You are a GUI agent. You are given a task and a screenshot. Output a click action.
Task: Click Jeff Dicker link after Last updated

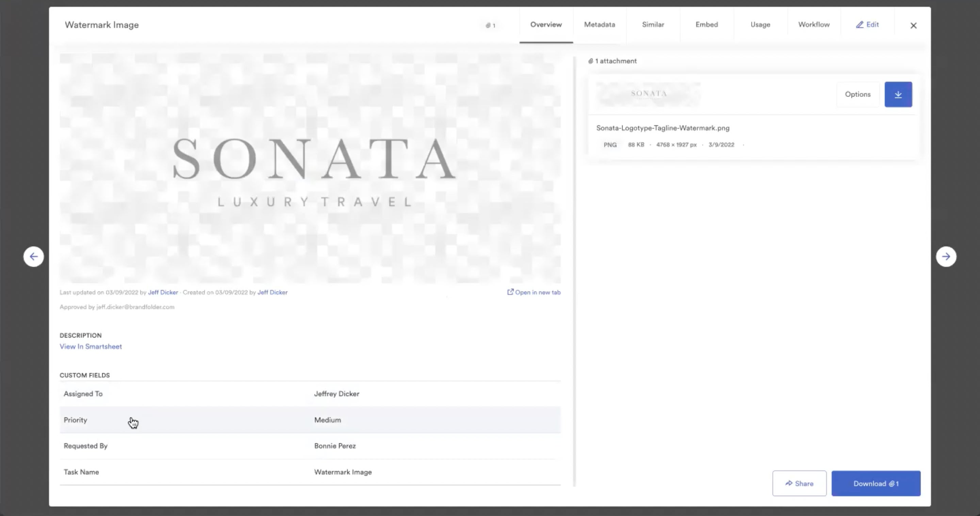[x=163, y=292]
